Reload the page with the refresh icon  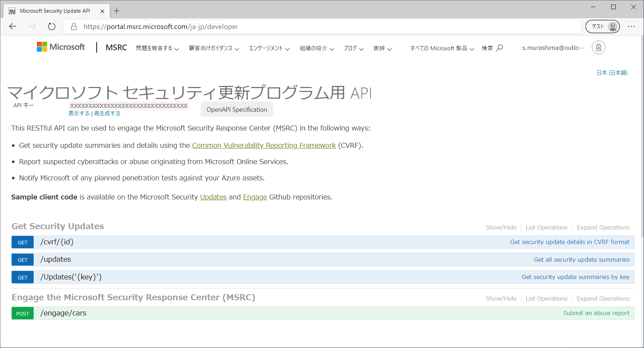tap(52, 27)
